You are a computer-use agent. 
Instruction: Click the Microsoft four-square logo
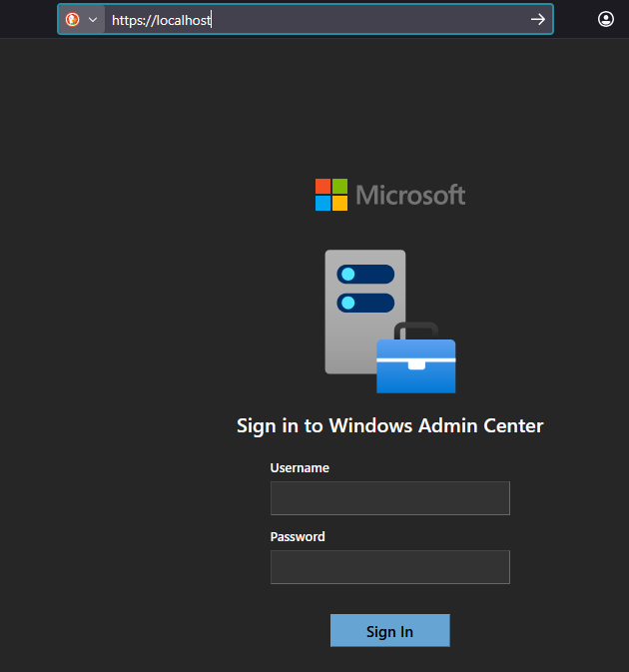[331, 195]
